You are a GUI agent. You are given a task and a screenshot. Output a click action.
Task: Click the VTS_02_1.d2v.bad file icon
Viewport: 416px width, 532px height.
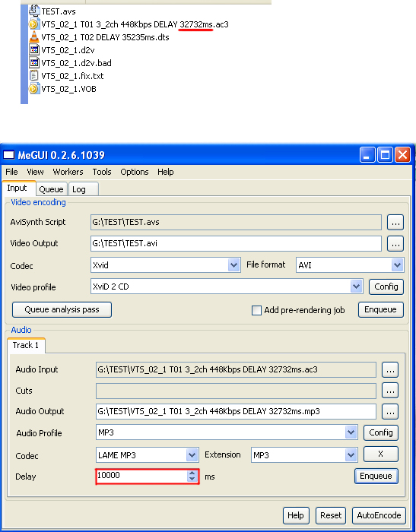click(x=34, y=63)
